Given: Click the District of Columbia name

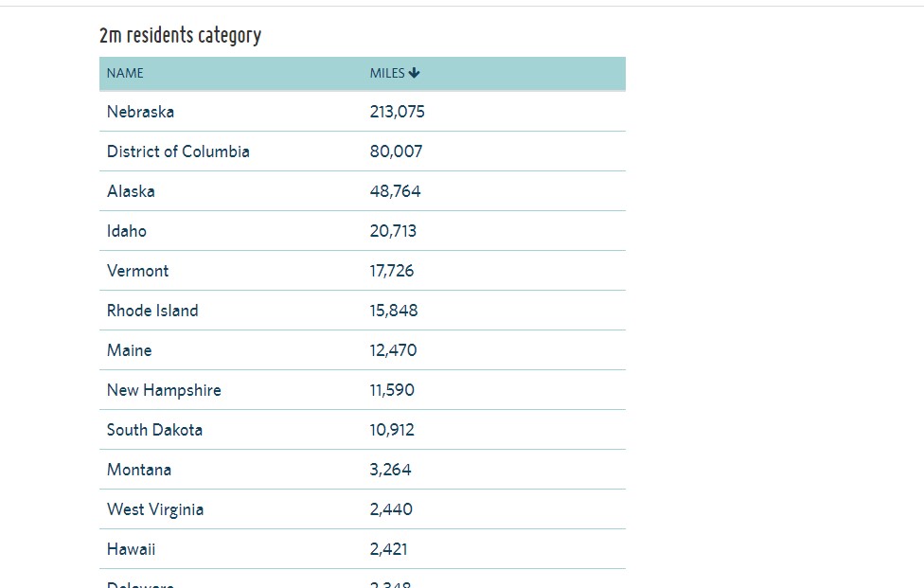Looking at the screenshot, I should 178,151.
